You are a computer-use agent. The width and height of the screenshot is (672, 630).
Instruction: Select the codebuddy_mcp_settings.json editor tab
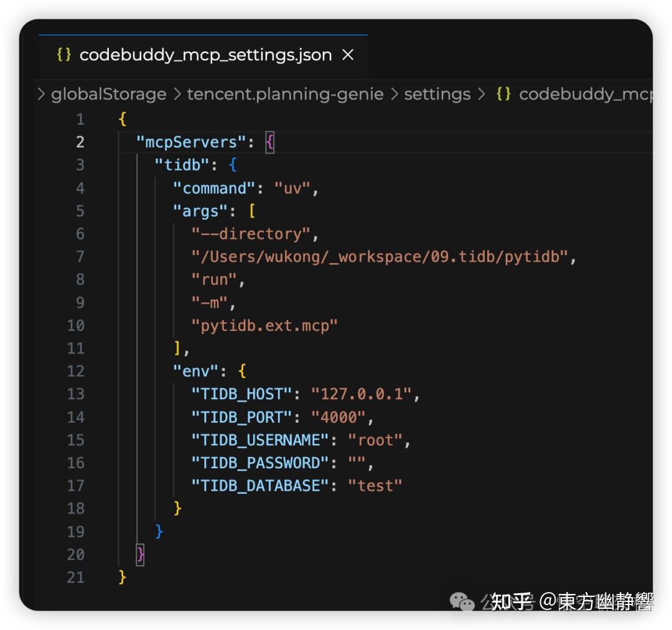tap(203, 55)
